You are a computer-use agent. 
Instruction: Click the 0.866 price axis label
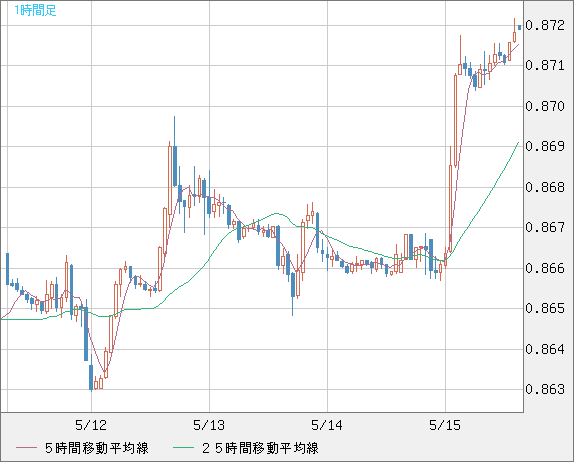pyautogui.click(x=545, y=268)
